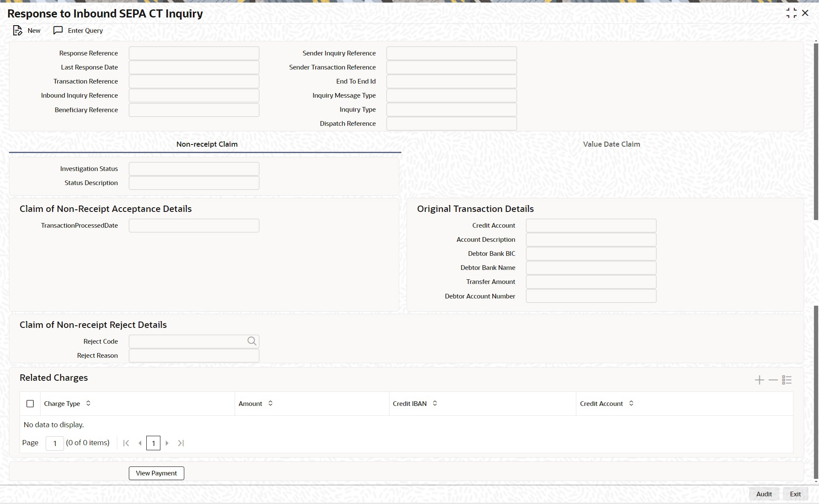Open Reject Code search lookup icon
This screenshot has height=504, width=819.
(252, 341)
